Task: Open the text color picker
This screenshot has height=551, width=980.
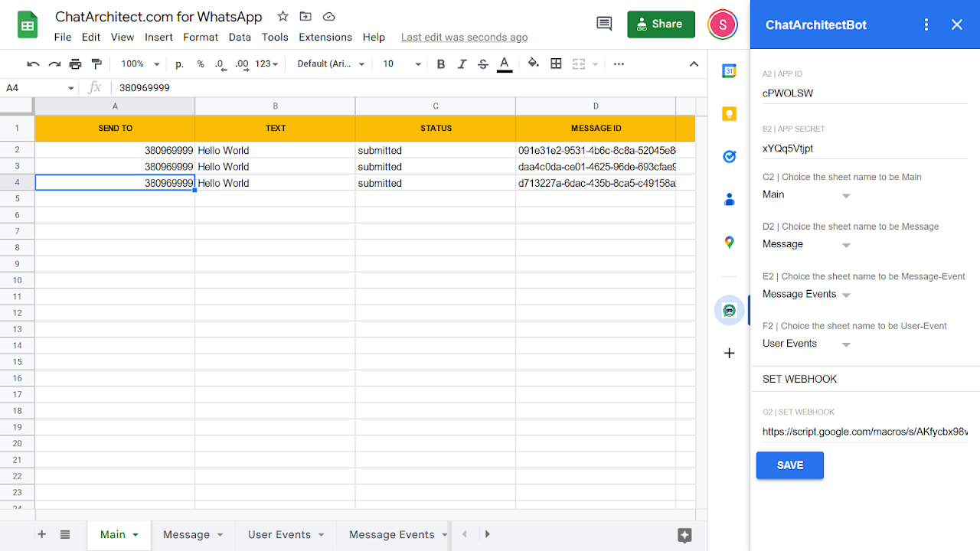Action: point(505,64)
